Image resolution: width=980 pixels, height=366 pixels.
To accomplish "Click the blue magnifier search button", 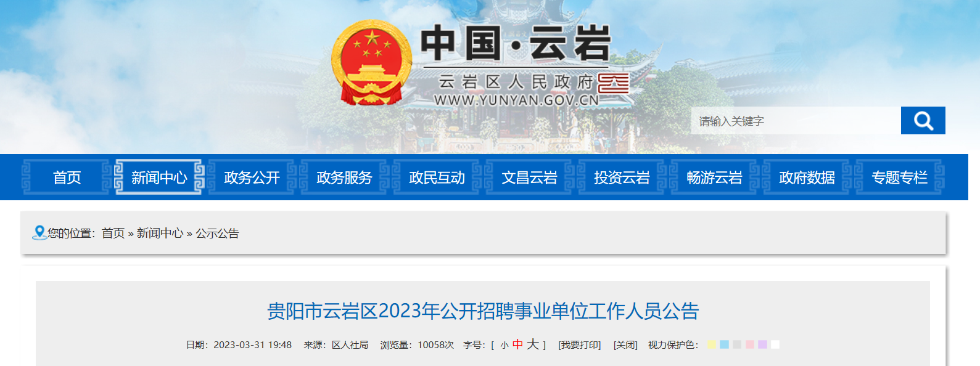I will [923, 120].
